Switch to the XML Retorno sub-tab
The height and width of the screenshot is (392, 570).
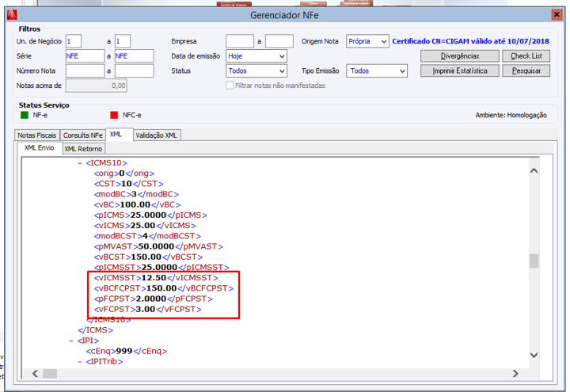(x=83, y=149)
